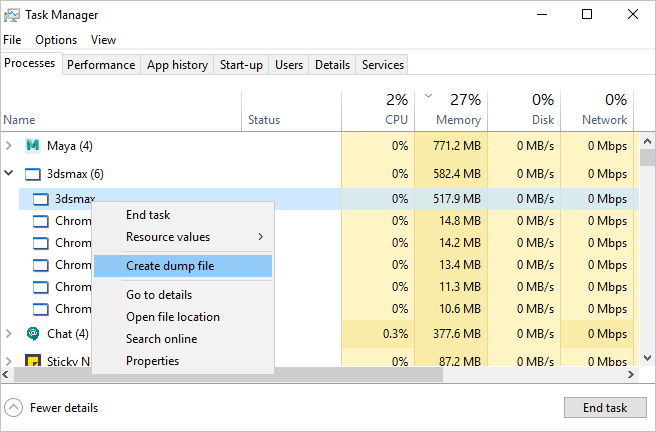Open the Options menu

pyautogui.click(x=56, y=40)
